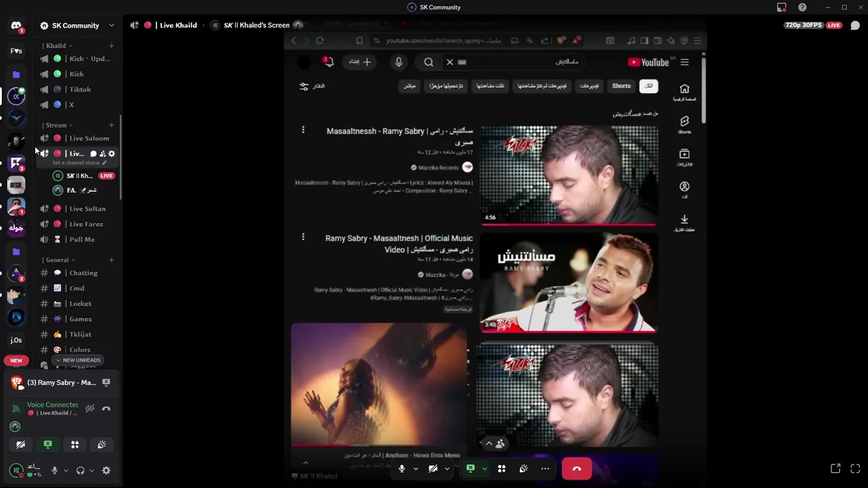This screenshot has width=868, height=488.
Task: Open the Cmd text channel
Action: click(77, 289)
